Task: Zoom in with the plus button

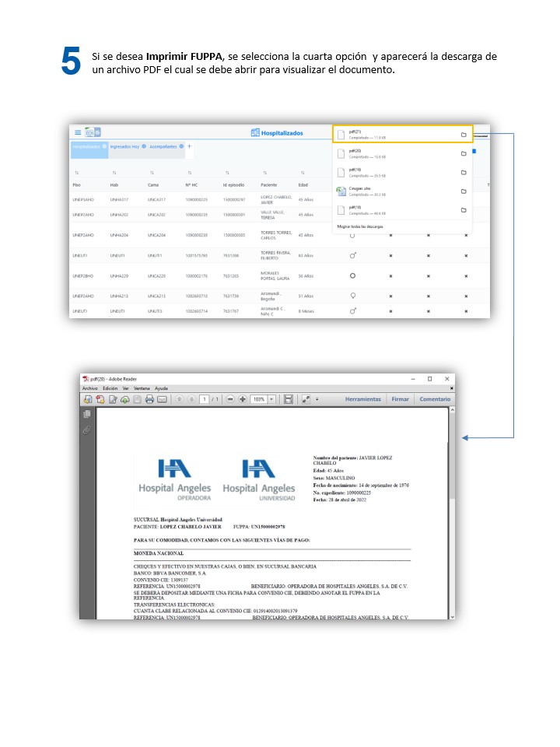Action: (x=243, y=399)
